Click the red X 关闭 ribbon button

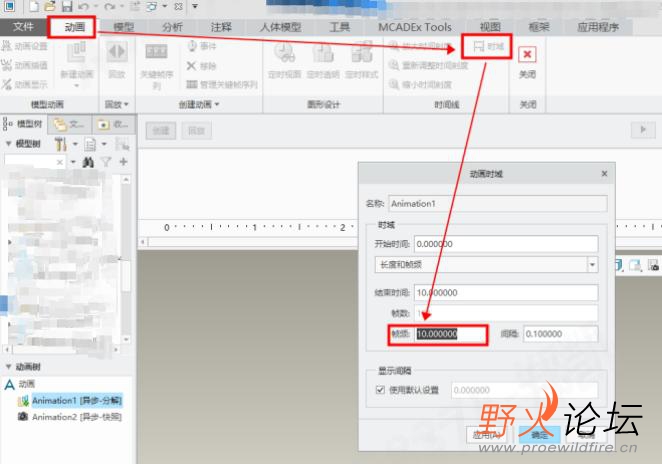527,62
